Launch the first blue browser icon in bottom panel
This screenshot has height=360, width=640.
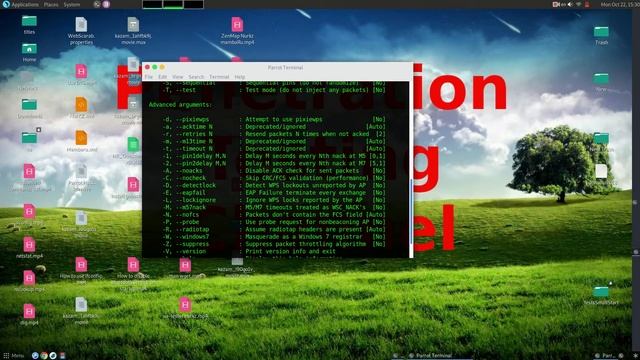click(x=35, y=356)
